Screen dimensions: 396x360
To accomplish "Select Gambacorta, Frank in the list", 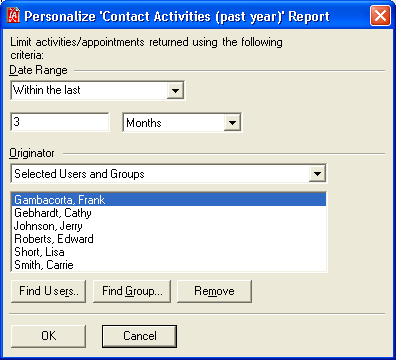I will [x=169, y=200].
